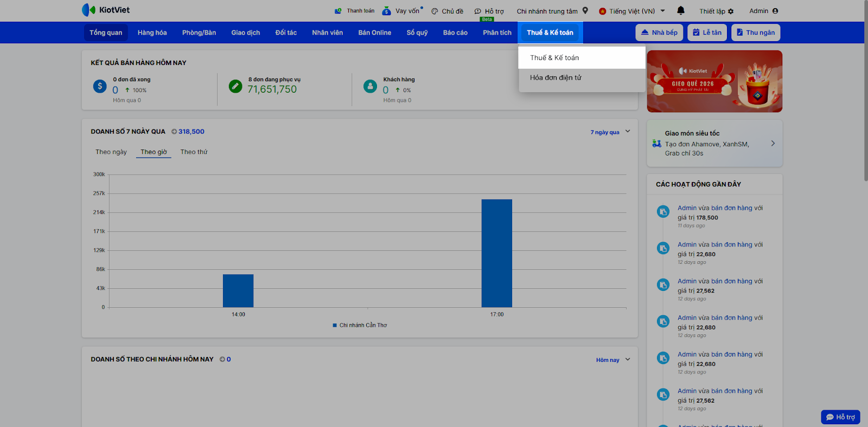This screenshot has width=868, height=427.
Task: Expand the Tiếng Việt language dropdown
Action: pos(662,11)
